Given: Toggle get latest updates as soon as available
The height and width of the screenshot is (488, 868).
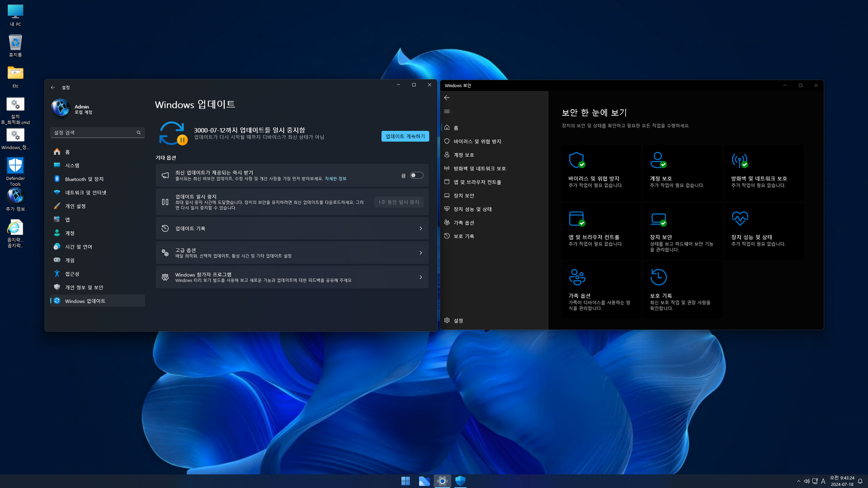Looking at the screenshot, I should pyautogui.click(x=416, y=175).
